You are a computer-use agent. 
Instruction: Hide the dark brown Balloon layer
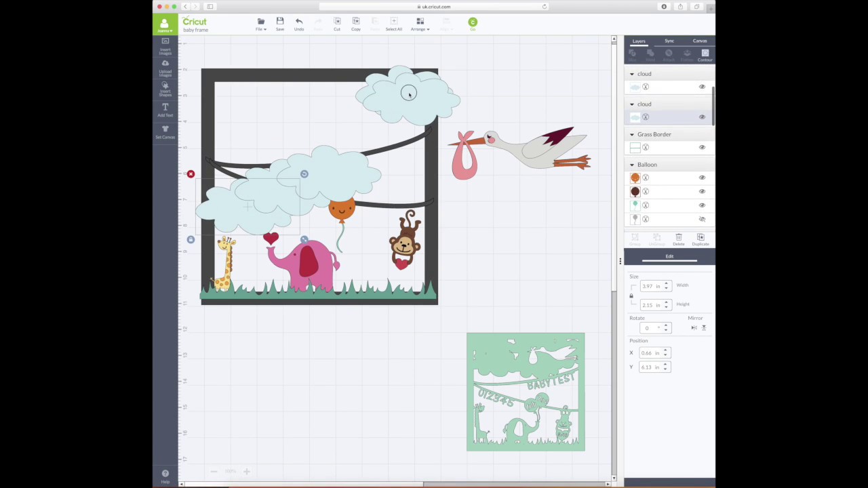click(702, 191)
